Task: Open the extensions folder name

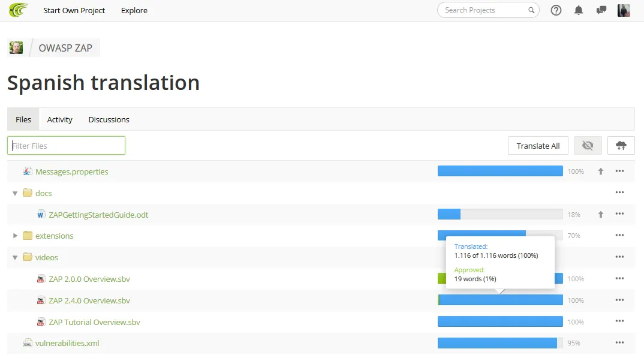Action: tap(54, 236)
